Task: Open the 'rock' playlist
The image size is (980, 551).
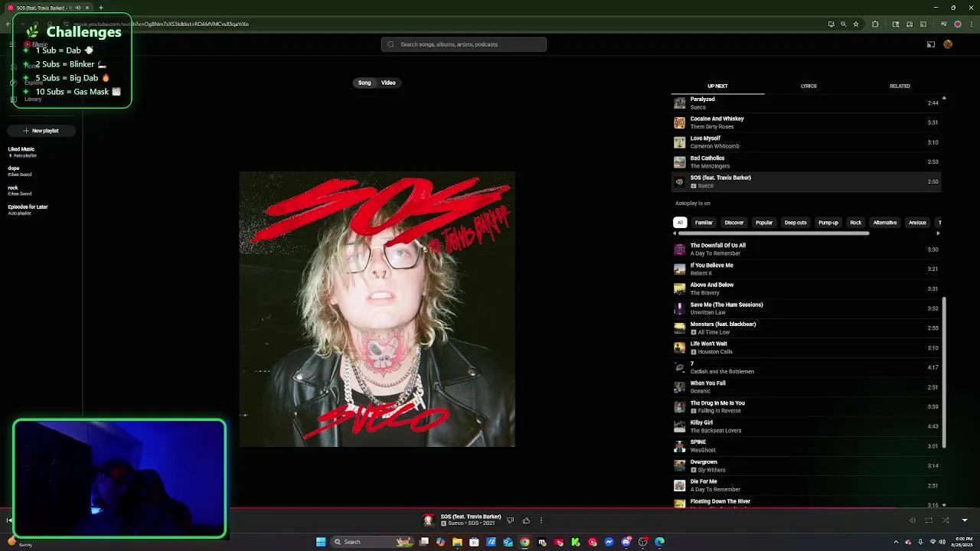Action: (41, 191)
